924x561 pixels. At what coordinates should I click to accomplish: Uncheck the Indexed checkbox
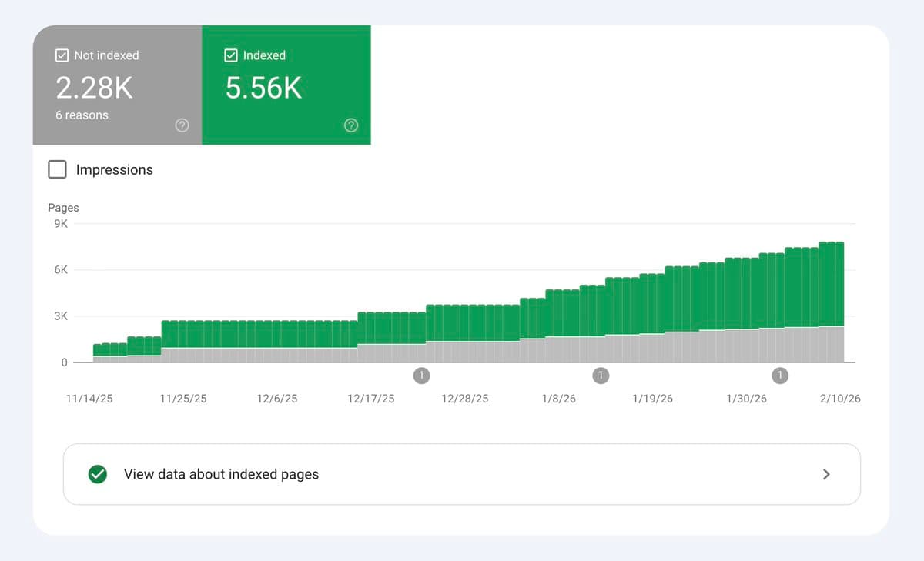[x=230, y=55]
